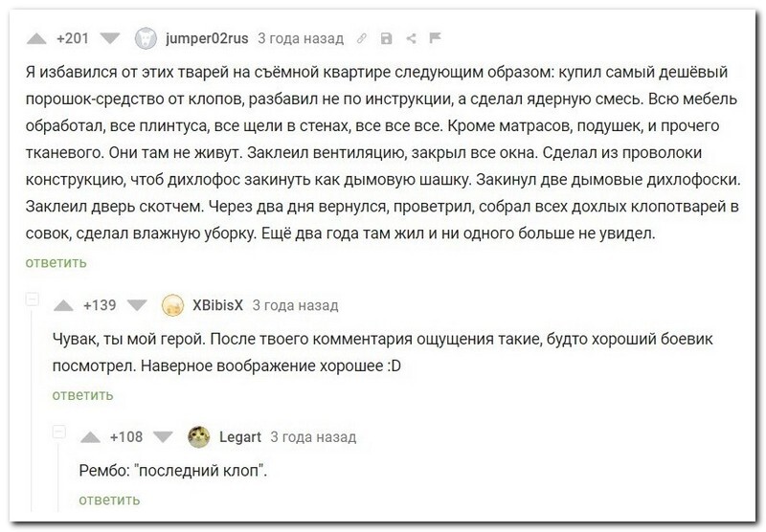Downvote the XBibisX comment

(x=138, y=305)
